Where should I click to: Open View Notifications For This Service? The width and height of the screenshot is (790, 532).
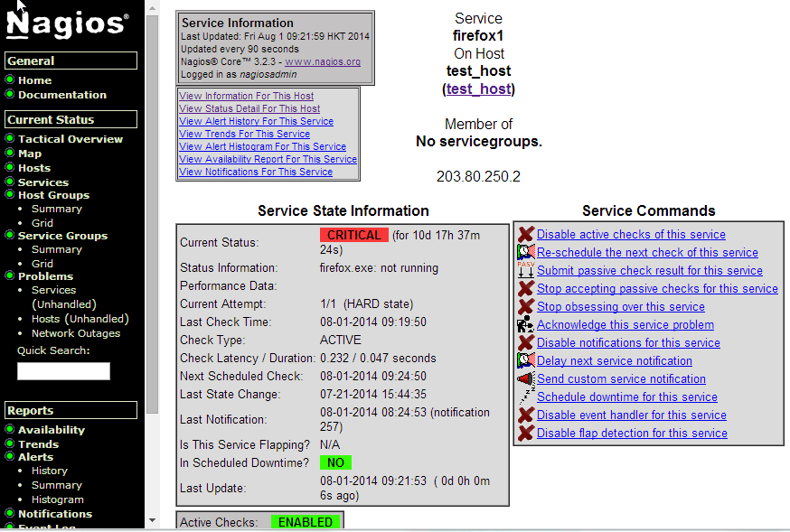pyautogui.click(x=256, y=172)
